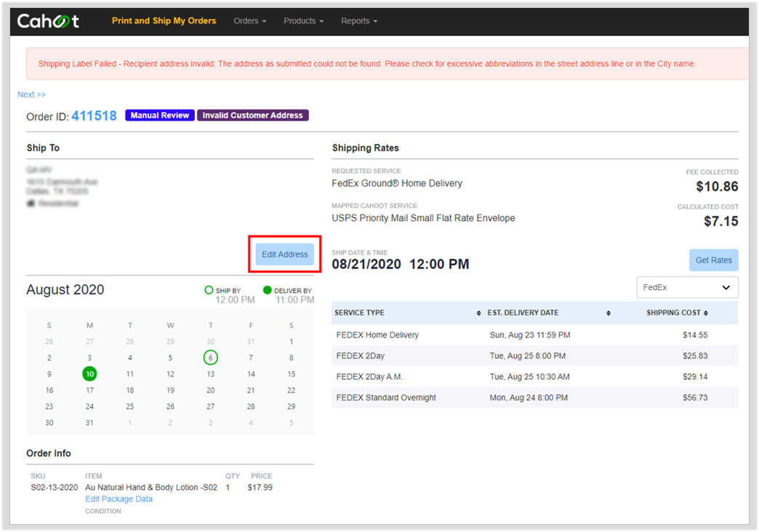Click the Cahoot logo
Viewport: 759px width, 532px height.
48,21
